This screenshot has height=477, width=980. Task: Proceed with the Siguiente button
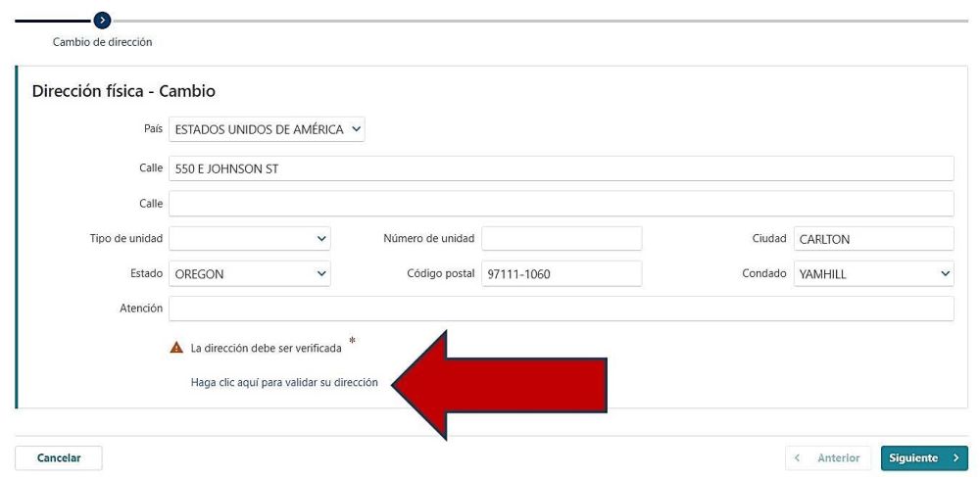point(924,458)
